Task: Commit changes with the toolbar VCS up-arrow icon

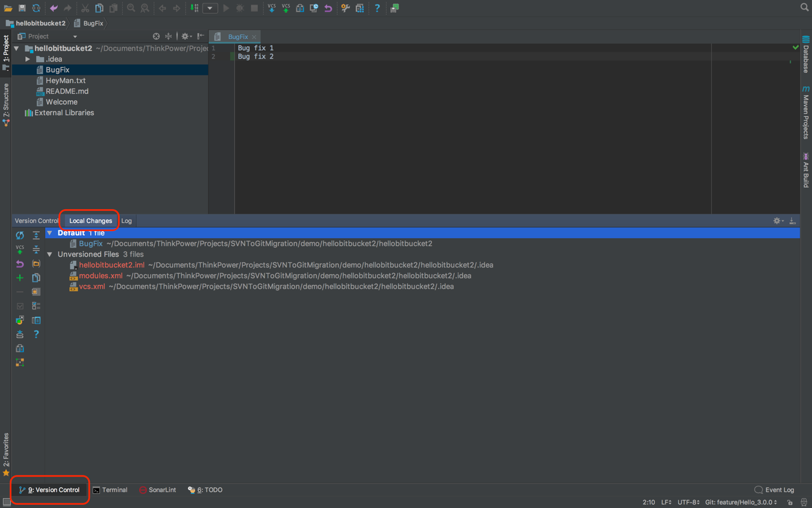Action: point(286,8)
